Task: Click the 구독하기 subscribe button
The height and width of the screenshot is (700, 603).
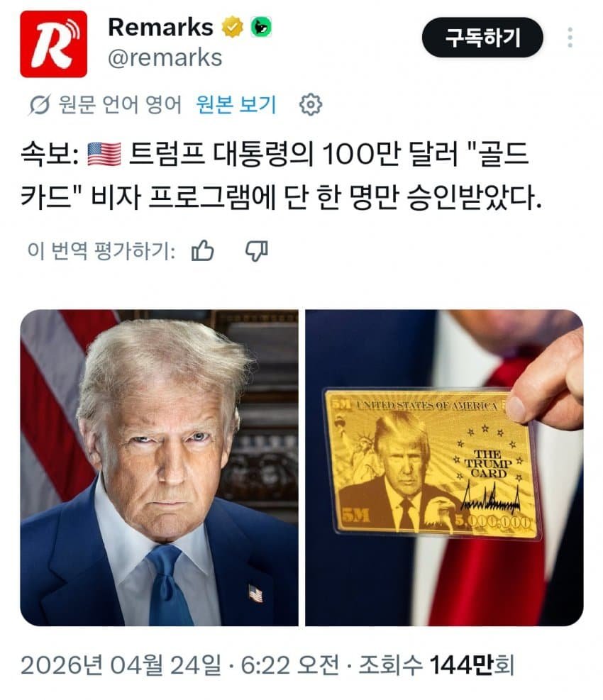Action: pyautogui.click(x=482, y=38)
